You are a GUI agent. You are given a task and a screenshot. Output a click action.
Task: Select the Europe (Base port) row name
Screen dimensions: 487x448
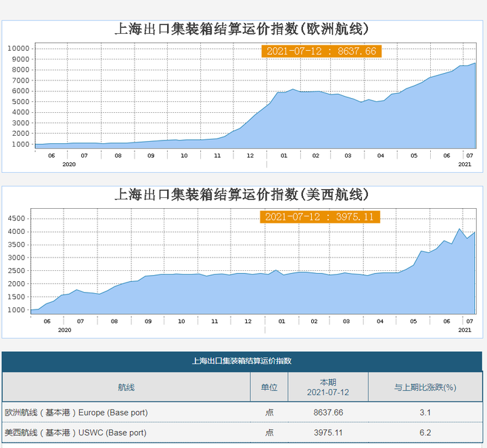pos(76,413)
